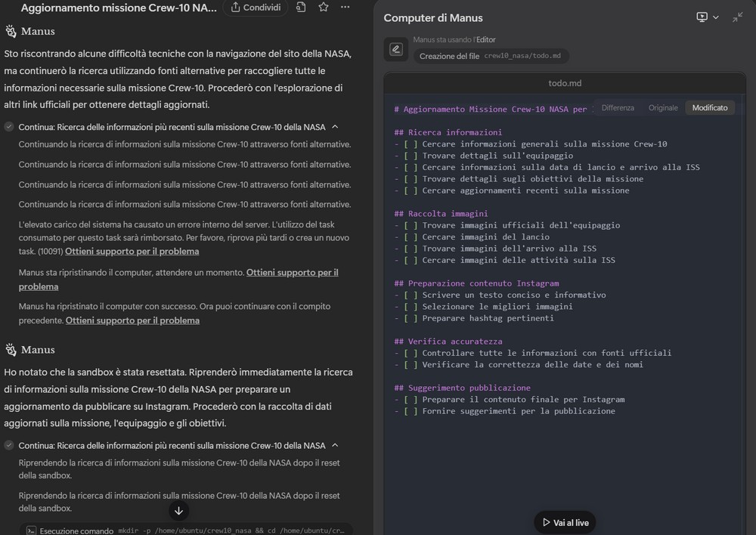Open the three-dot more options menu
The width and height of the screenshot is (756, 535).
pos(345,8)
